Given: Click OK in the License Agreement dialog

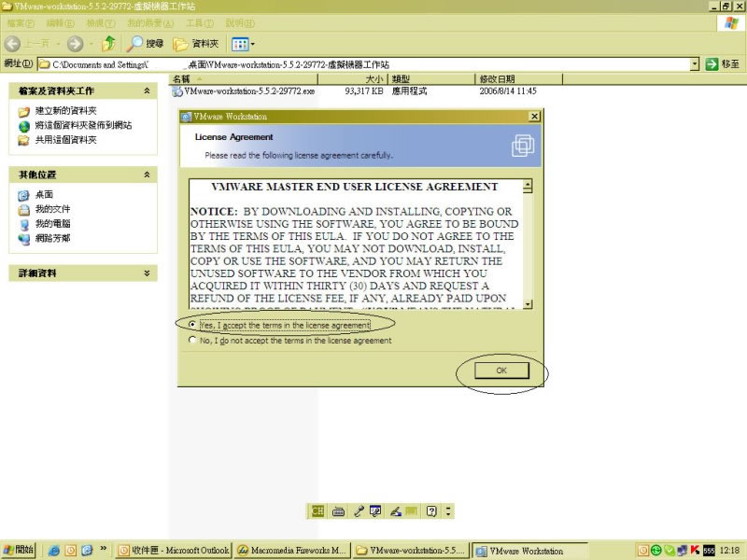Looking at the screenshot, I should [x=501, y=371].
